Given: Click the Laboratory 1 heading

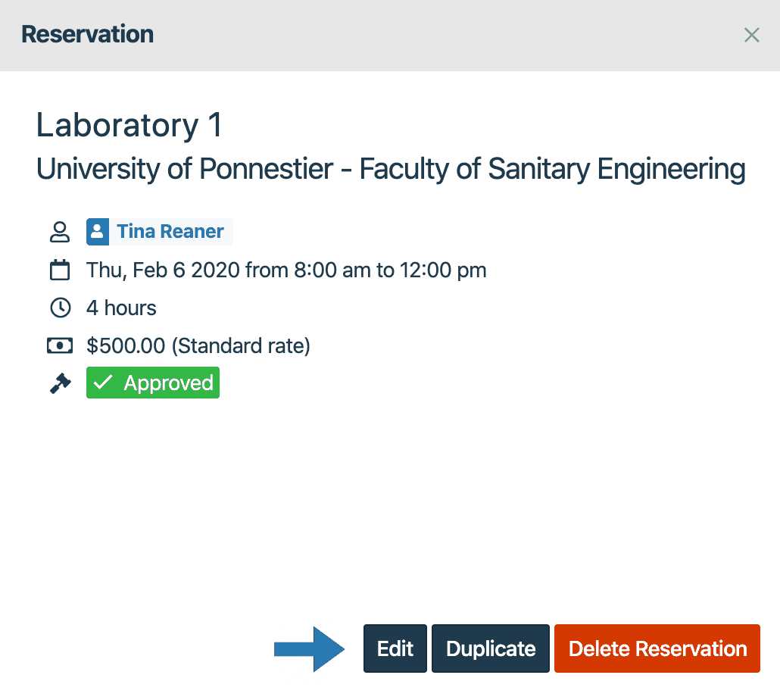Looking at the screenshot, I should pyautogui.click(x=129, y=125).
